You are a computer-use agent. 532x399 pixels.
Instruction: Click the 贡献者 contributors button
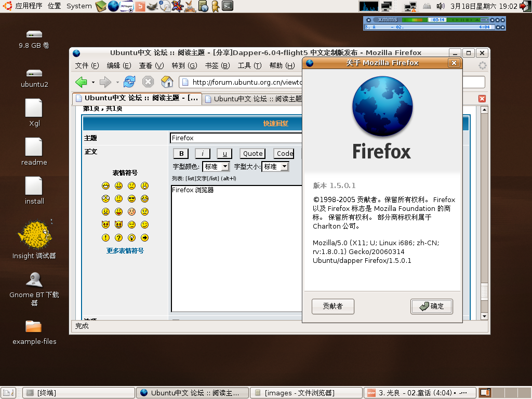coord(333,307)
